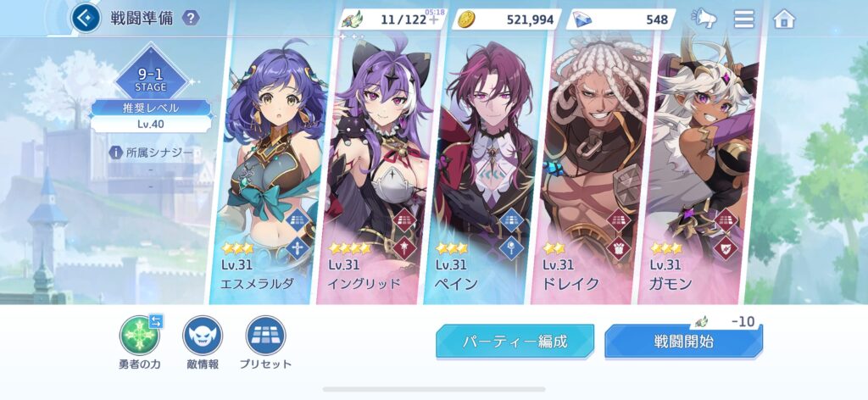Viewport: 868px width, 400px height.
Task: Open 所属シナジー info icon
Action: point(115,153)
